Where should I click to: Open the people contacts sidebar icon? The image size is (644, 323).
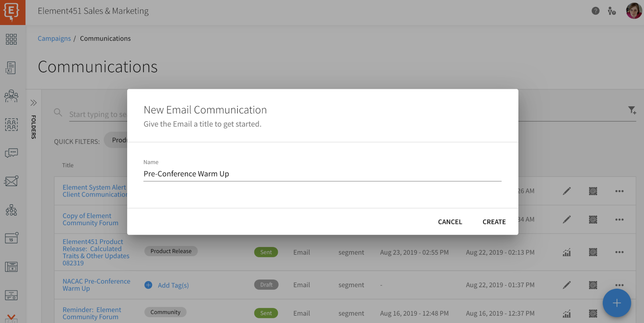[x=11, y=96]
